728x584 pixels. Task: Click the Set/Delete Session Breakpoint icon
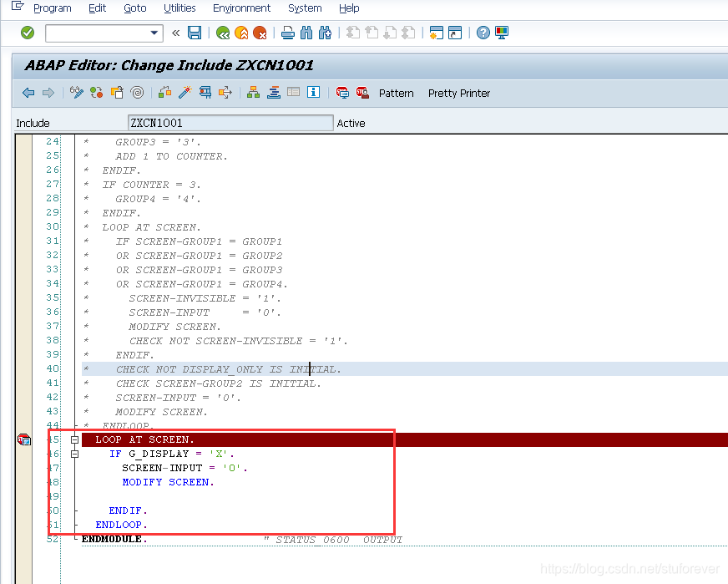coord(342,93)
